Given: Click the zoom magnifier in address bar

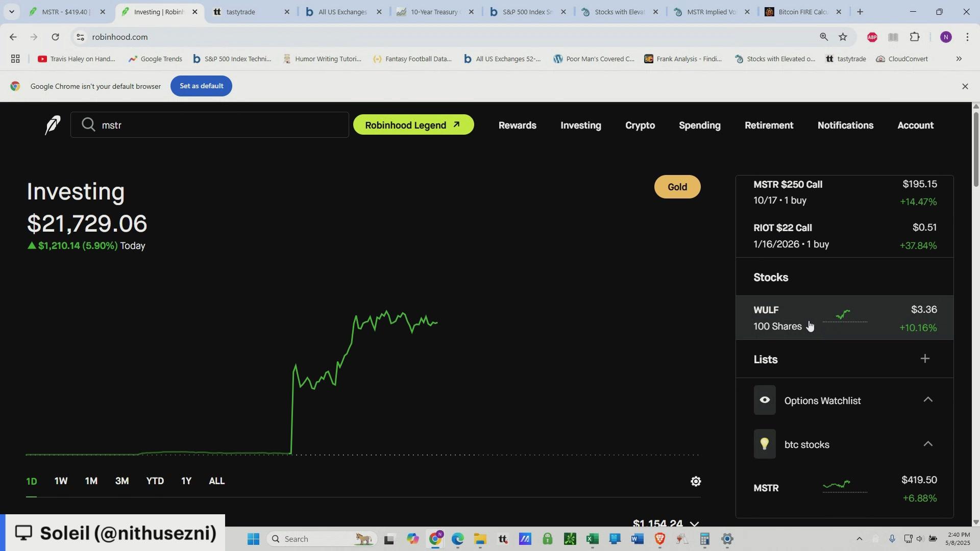Looking at the screenshot, I should (x=824, y=37).
